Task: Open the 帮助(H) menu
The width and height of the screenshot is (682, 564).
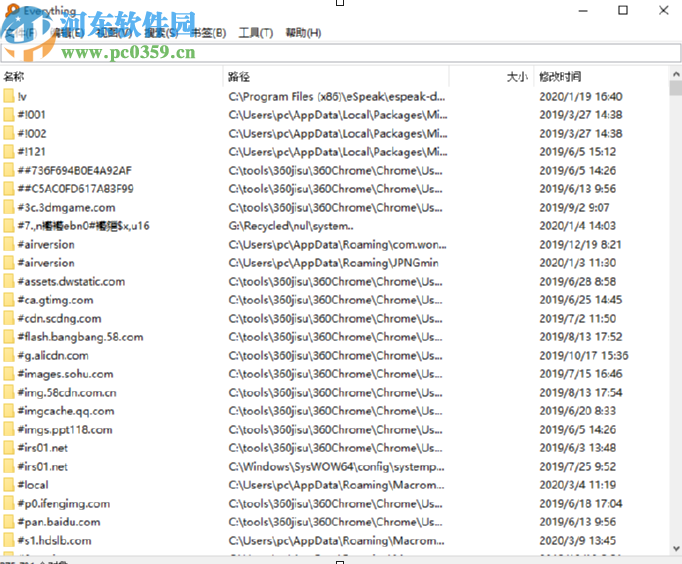Action: tap(303, 33)
